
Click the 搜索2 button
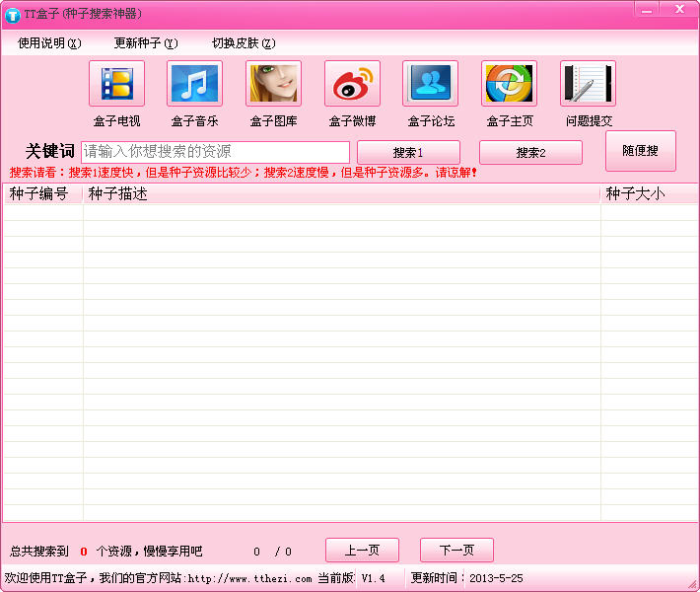(x=530, y=152)
